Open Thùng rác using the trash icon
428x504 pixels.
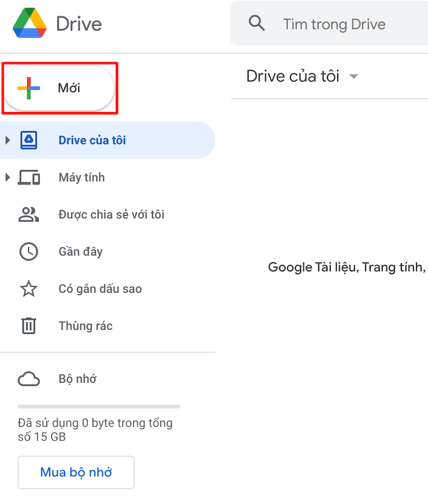pyautogui.click(x=28, y=326)
